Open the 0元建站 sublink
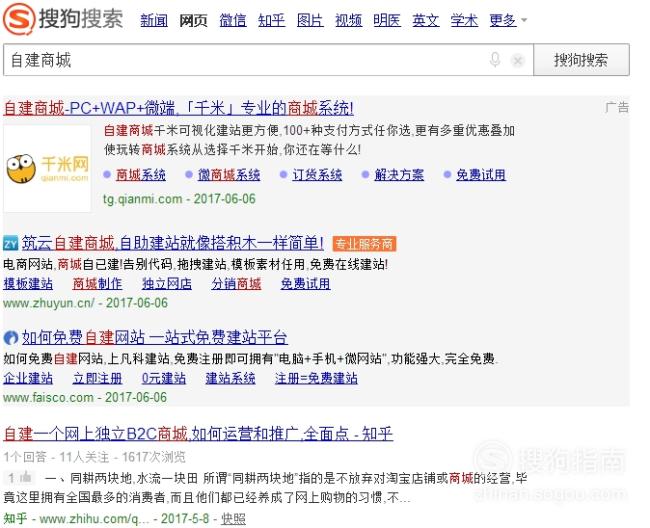 [164, 378]
